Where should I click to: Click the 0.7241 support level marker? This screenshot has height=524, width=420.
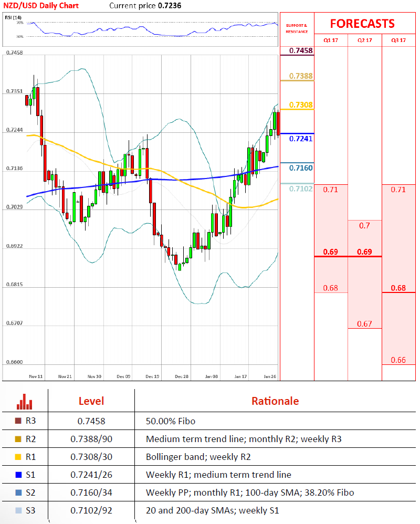click(301, 139)
